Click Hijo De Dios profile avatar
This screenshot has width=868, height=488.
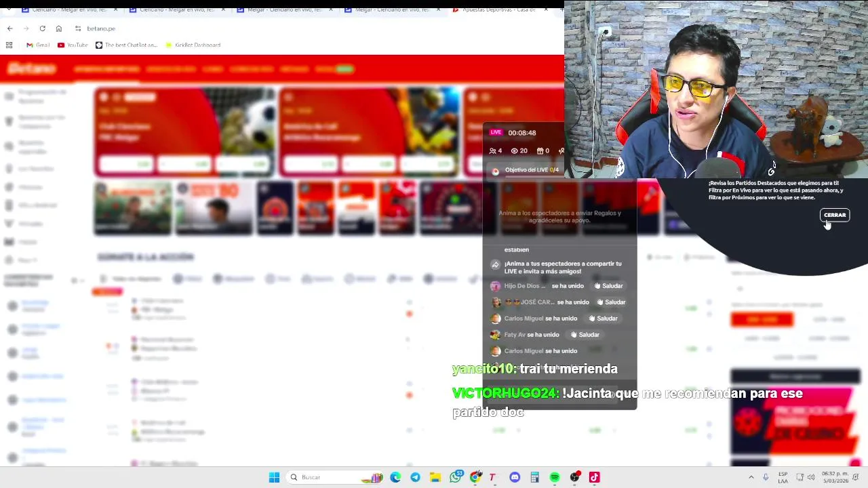[x=495, y=286]
